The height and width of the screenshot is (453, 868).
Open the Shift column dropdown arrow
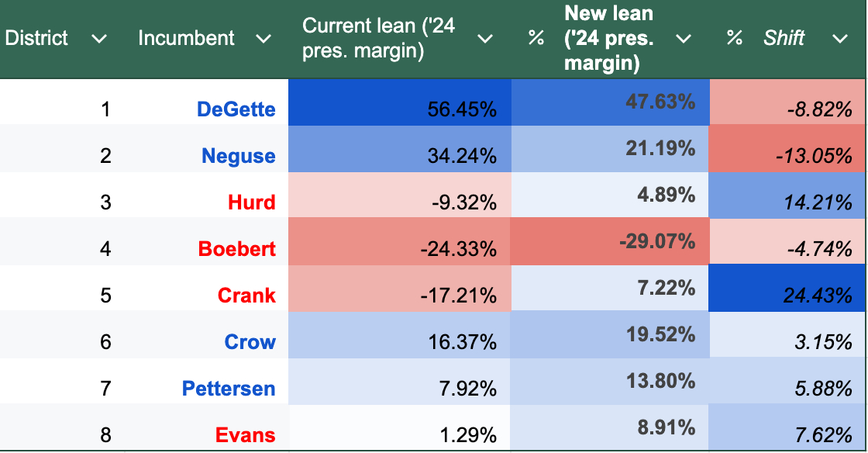pos(839,39)
